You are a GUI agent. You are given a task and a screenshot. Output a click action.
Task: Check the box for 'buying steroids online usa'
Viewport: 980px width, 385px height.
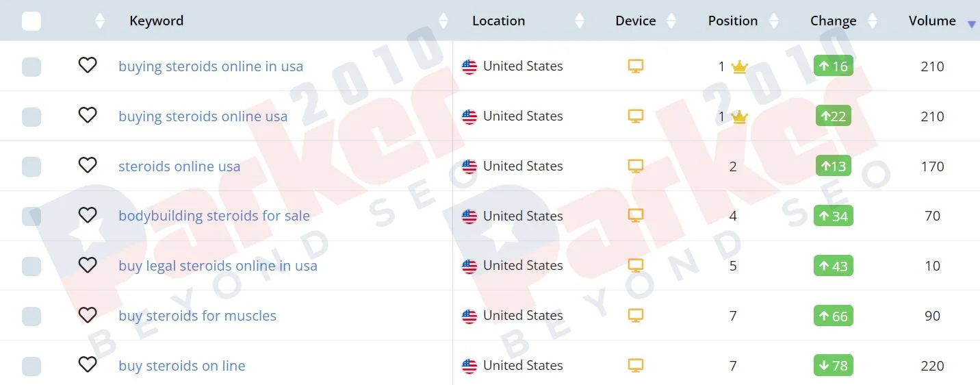pos(31,117)
